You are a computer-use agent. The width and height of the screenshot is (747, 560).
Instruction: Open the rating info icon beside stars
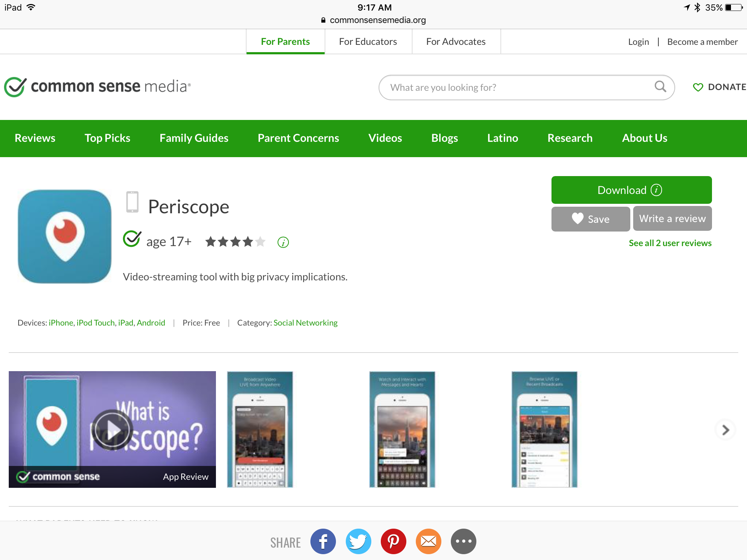[x=283, y=242]
